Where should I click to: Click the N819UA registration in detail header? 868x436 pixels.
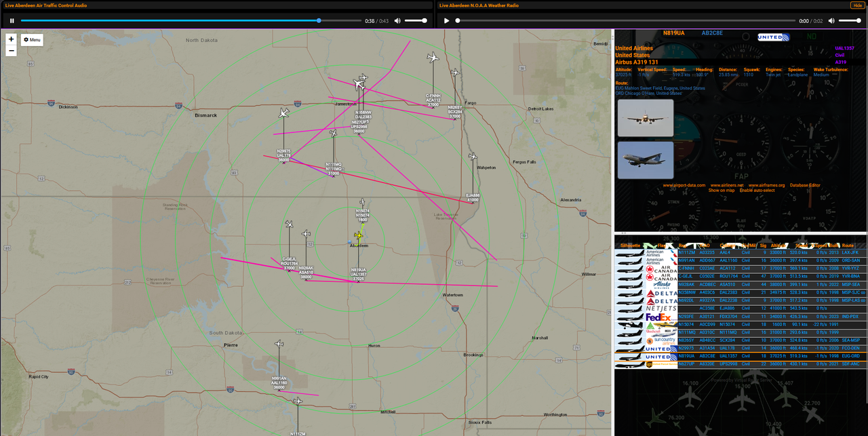point(673,33)
